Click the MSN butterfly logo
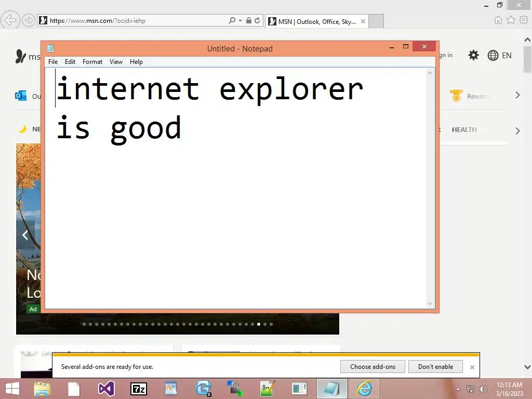 click(20, 56)
